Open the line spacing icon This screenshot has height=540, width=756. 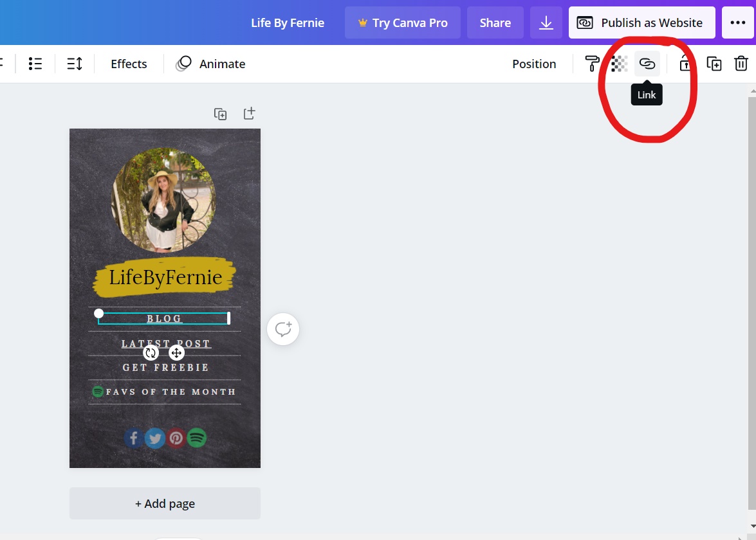(74, 64)
